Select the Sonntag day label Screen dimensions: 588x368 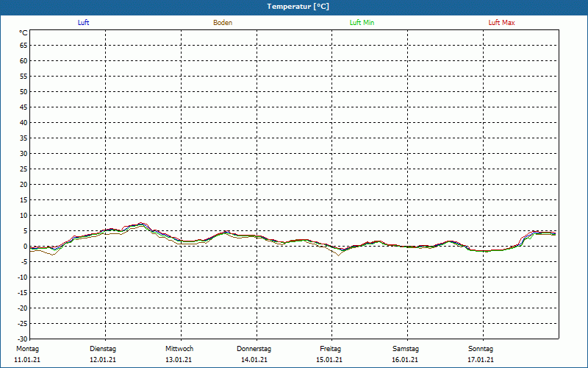coord(481,349)
